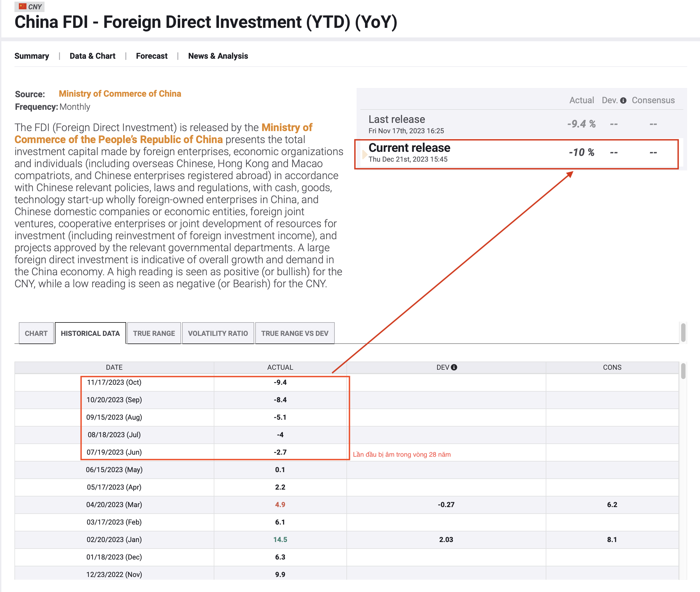Click the China flag CNY badge
Viewport: 700px width, 592px height.
click(x=29, y=6)
